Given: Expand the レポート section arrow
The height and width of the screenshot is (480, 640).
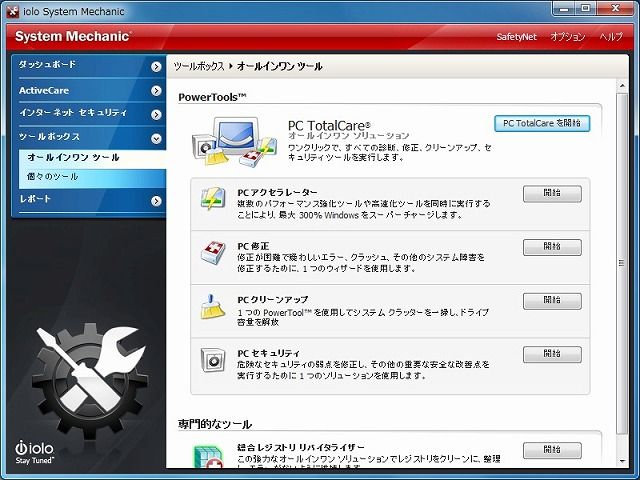Looking at the screenshot, I should click(x=156, y=201).
